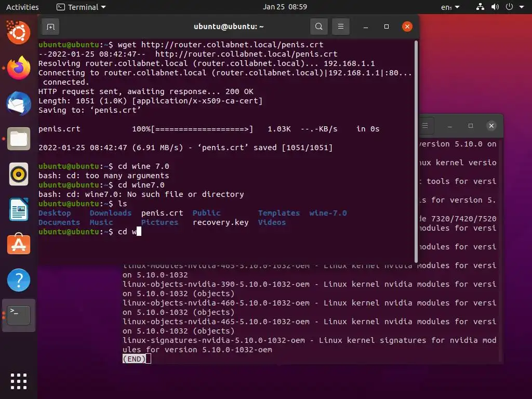The height and width of the screenshot is (399, 532).
Task: Open Ubuntu installer icon in dock
Action: pos(19,33)
